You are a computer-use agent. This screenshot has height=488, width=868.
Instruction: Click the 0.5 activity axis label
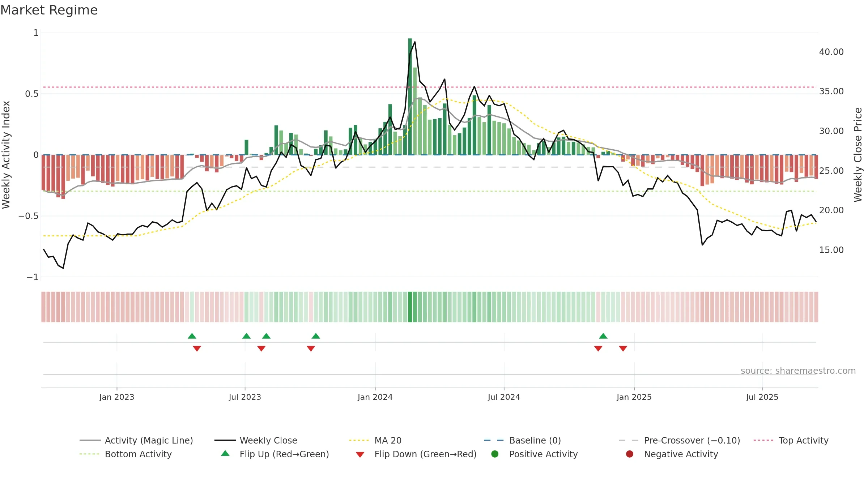coord(31,94)
